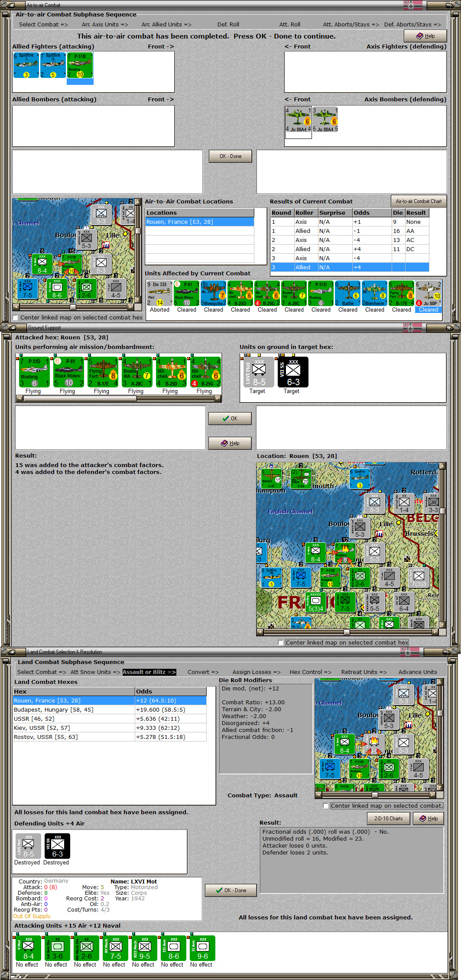Select P-61 Black Widow Flying in Ground Support
The height and width of the screenshot is (980, 461).
coord(68,372)
